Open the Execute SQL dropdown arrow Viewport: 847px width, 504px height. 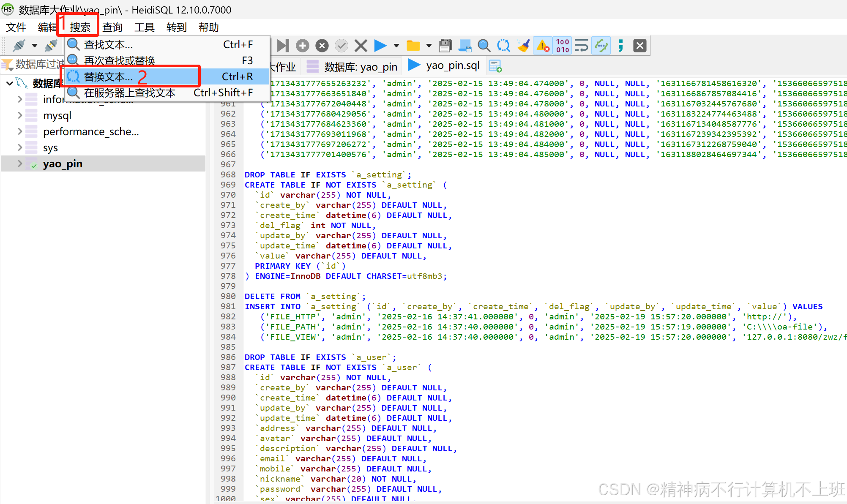(396, 46)
